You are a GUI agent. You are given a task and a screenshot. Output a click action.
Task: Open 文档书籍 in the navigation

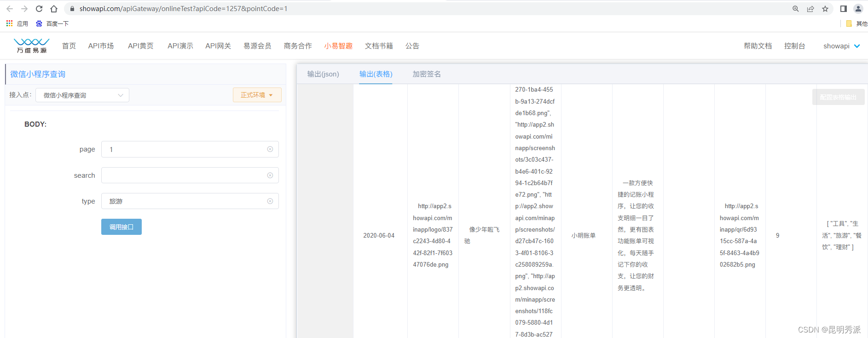379,46
